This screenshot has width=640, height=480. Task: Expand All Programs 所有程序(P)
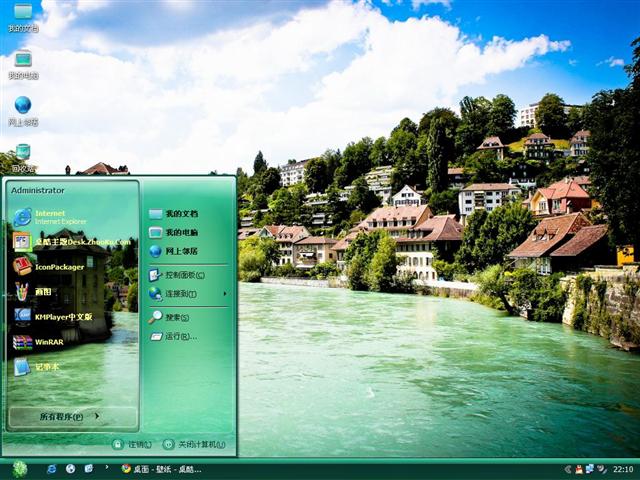coord(72,416)
